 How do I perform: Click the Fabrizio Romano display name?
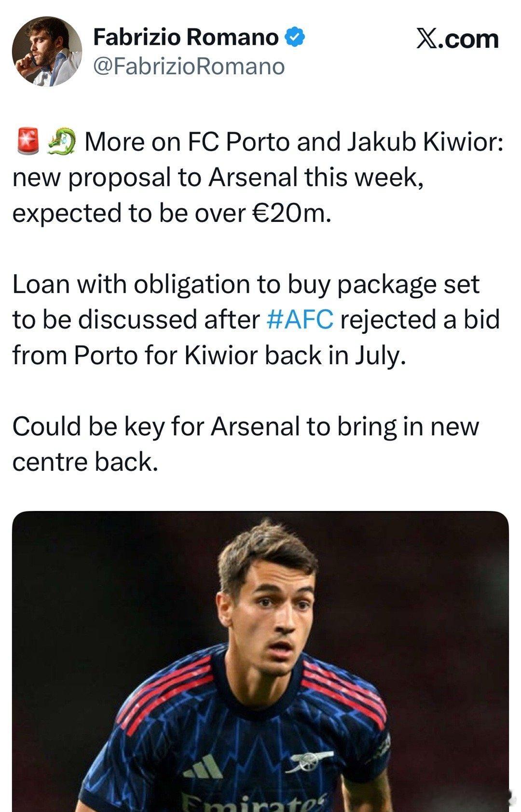186,37
